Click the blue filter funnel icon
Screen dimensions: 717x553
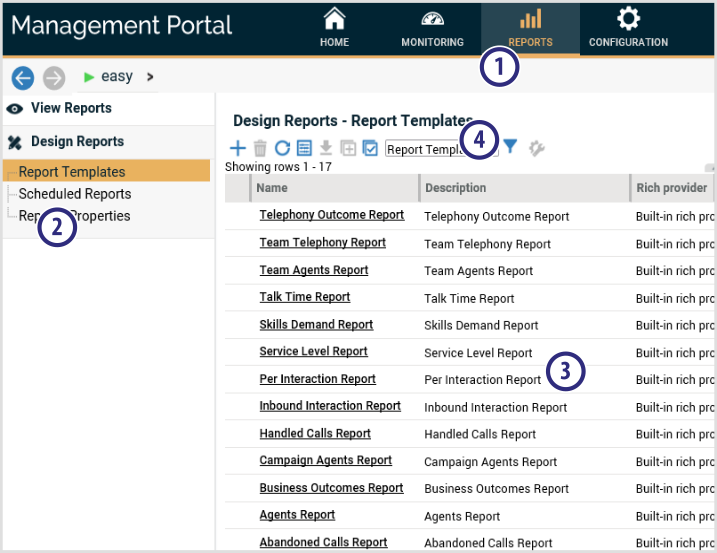(x=510, y=147)
